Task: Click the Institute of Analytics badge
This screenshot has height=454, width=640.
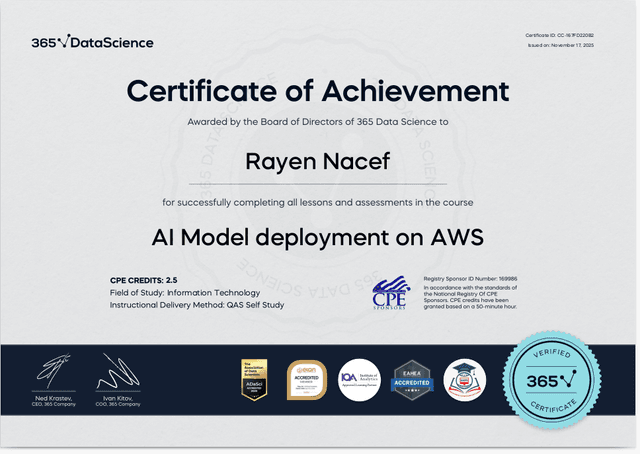Action: [x=359, y=380]
